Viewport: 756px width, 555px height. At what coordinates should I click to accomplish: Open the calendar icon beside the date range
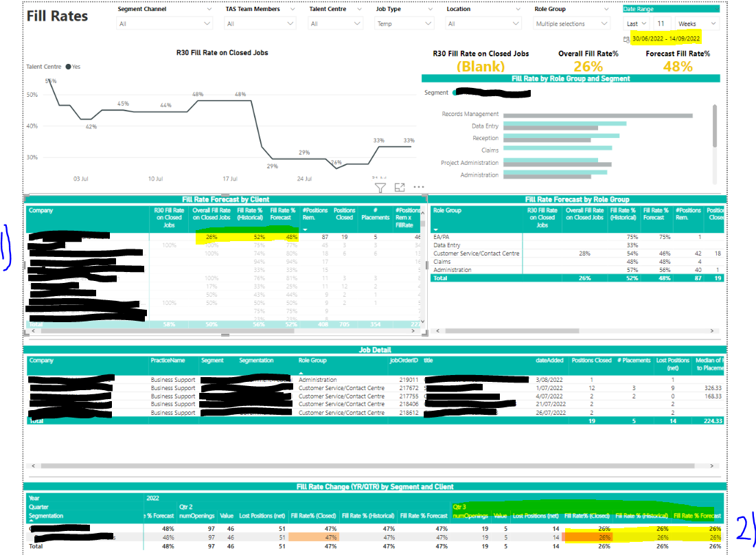tap(626, 39)
